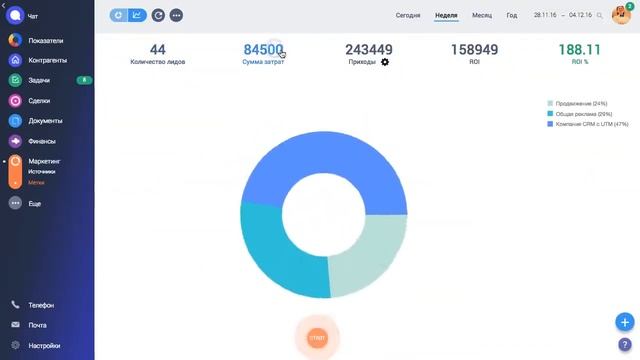
Task: Open the Документы icon
Action: click(15, 121)
